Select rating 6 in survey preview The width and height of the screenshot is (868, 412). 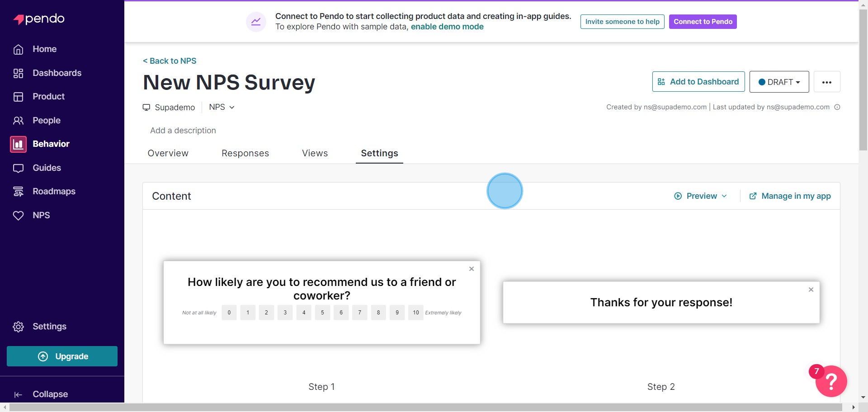coord(341,313)
